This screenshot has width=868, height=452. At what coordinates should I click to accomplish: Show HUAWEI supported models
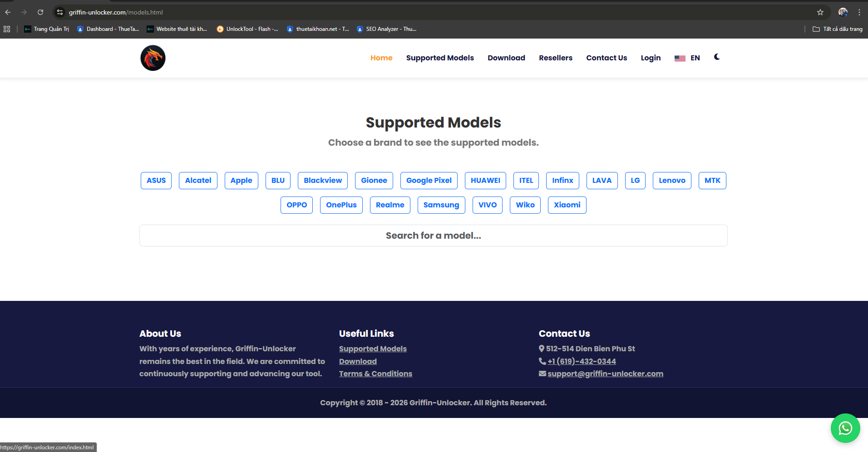[x=485, y=181]
